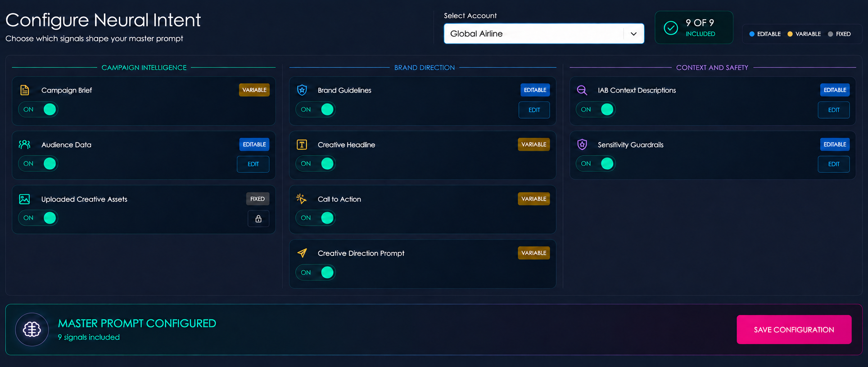Image resolution: width=868 pixels, height=367 pixels.
Task: Edit the Audience Data signal
Action: point(253,164)
